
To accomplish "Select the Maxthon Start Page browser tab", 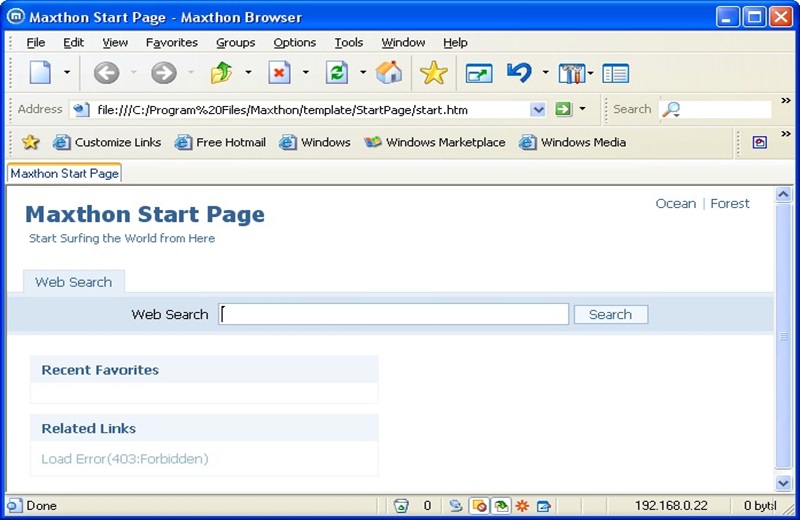I will pos(64,174).
